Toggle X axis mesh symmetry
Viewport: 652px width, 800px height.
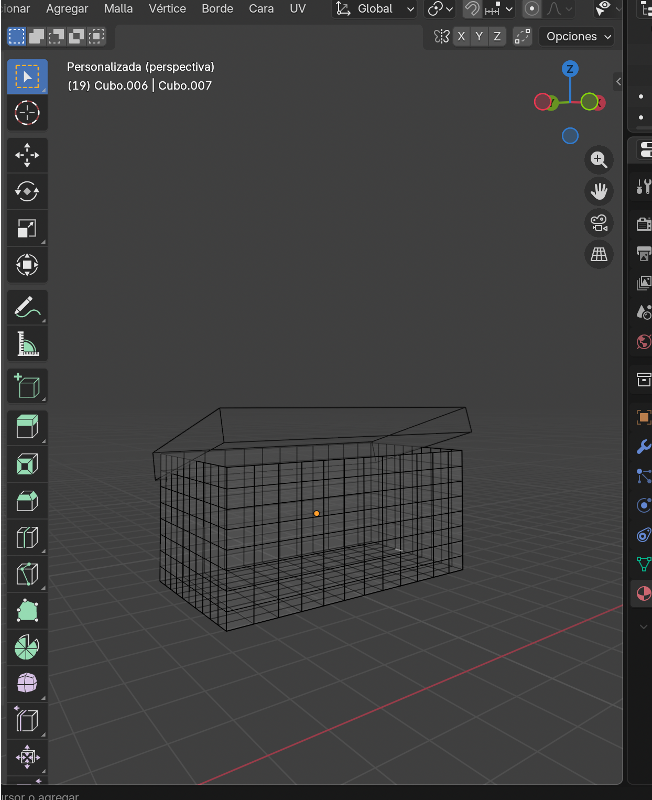[x=461, y=36]
